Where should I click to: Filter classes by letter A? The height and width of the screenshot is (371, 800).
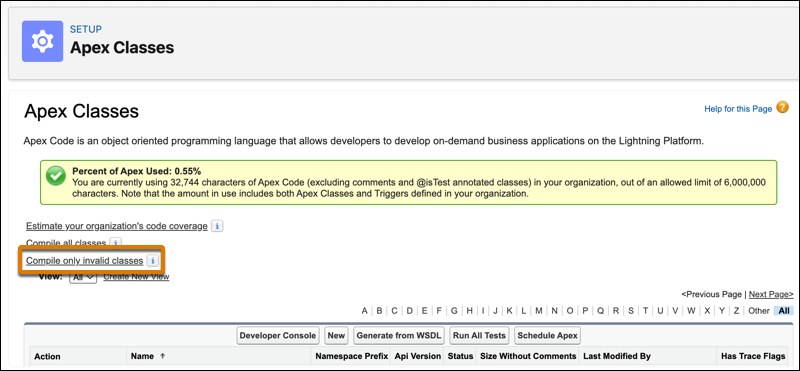click(364, 311)
